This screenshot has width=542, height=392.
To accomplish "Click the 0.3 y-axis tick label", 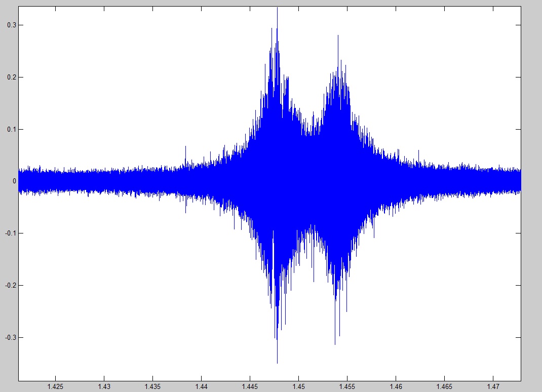I will pos(10,25).
